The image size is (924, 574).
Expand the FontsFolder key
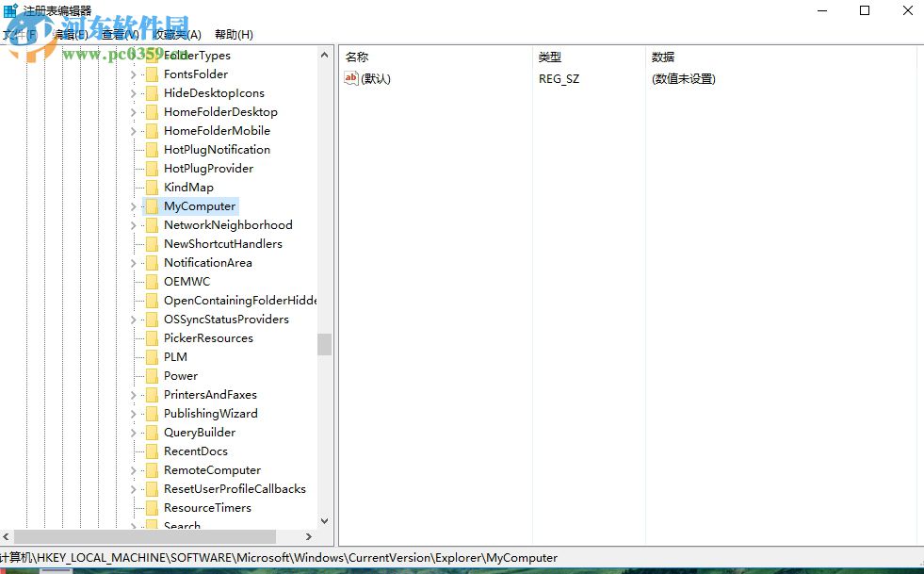tap(133, 74)
